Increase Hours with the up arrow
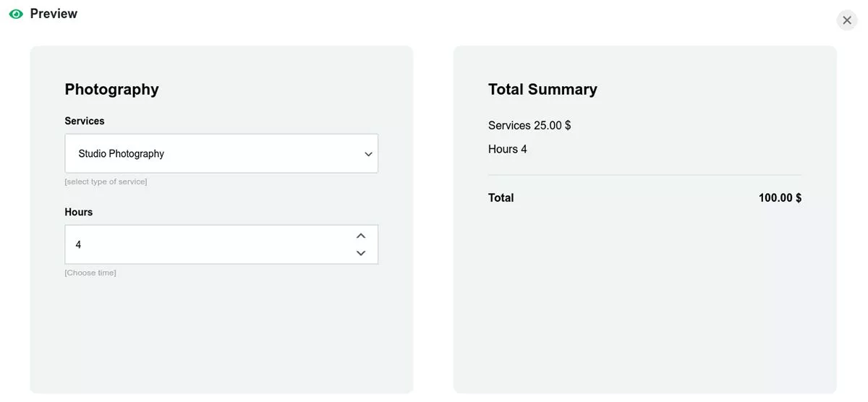The width and height of the screenshot is (868, 402). coord(361,236)
